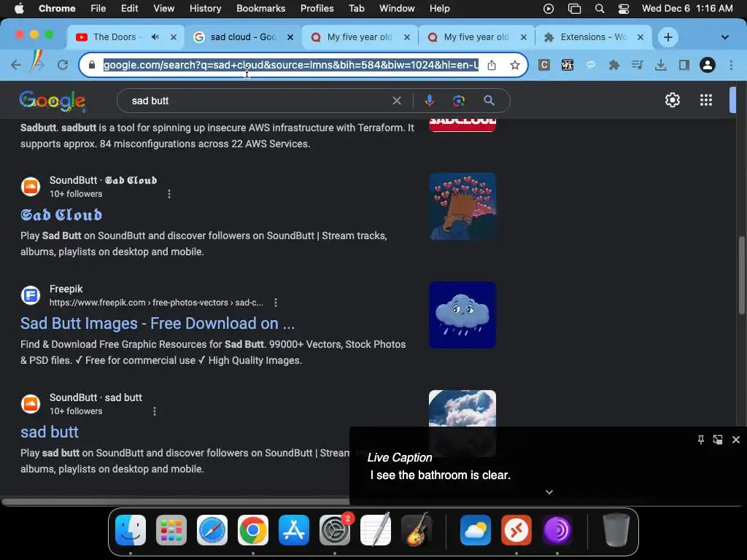Open the History menu

point(205,8)
